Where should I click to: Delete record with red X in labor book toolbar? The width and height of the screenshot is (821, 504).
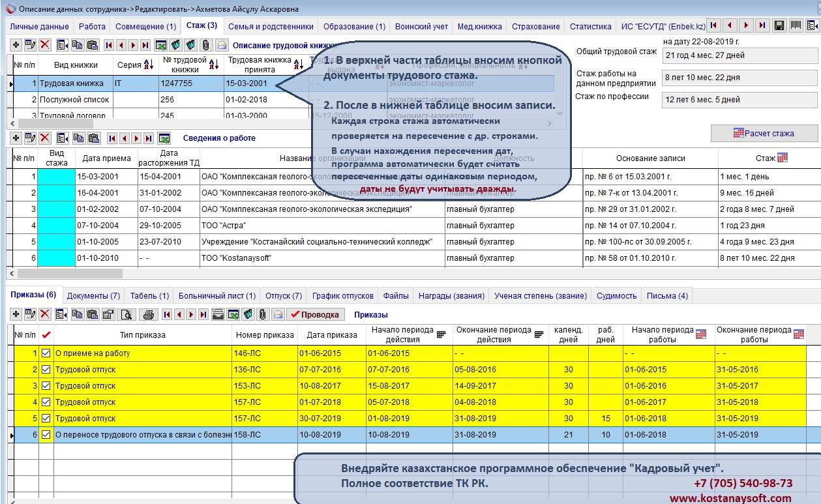pos(44,45)
